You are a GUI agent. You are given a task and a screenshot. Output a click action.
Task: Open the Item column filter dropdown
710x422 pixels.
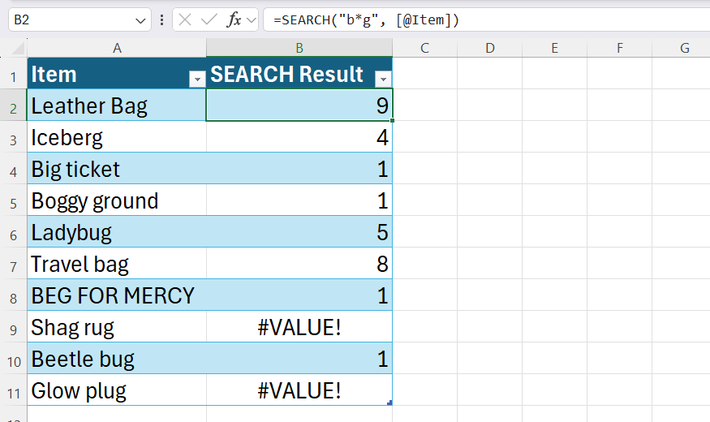click(197, 79)
